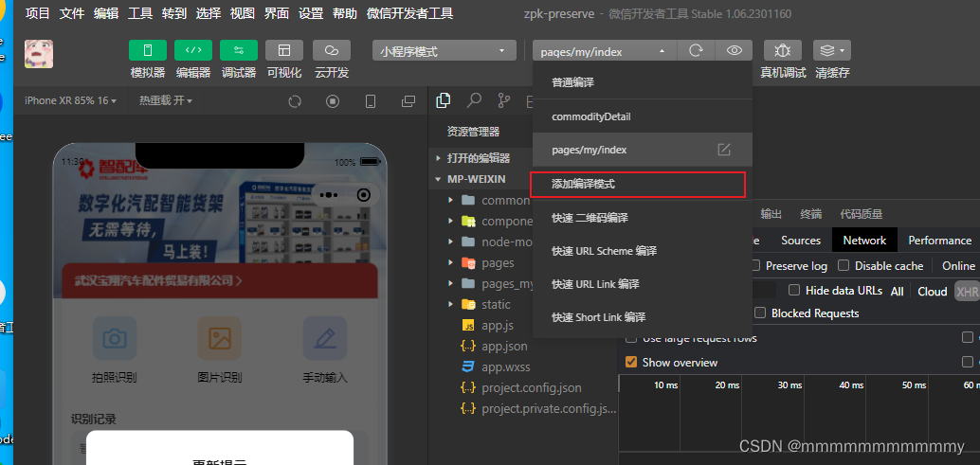Select normal compile (普通编译) option
Screen dimensions: 980x465
[x=643, y=82]
